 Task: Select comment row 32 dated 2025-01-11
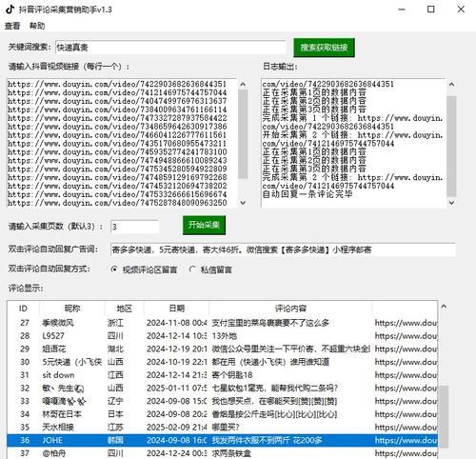coord(222,388)
